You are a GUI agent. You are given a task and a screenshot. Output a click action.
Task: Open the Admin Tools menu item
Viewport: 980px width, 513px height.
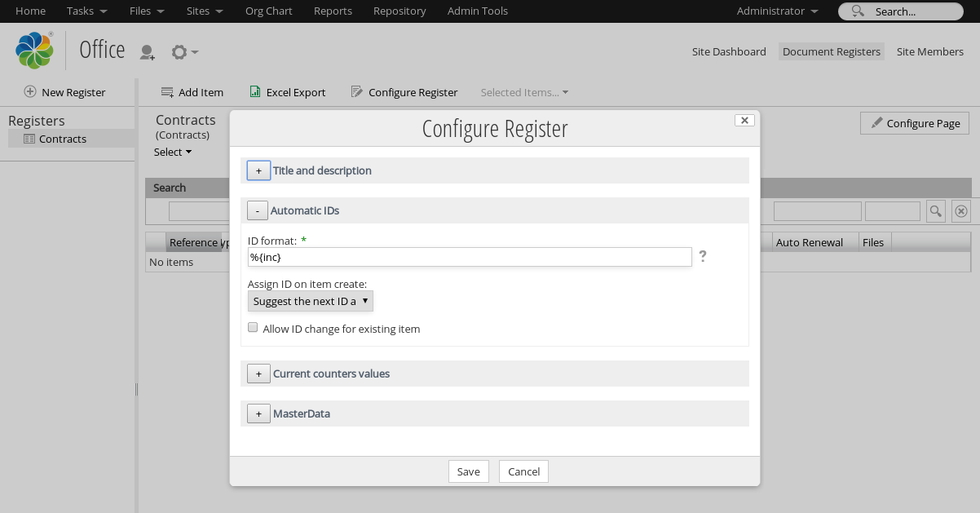478,11
